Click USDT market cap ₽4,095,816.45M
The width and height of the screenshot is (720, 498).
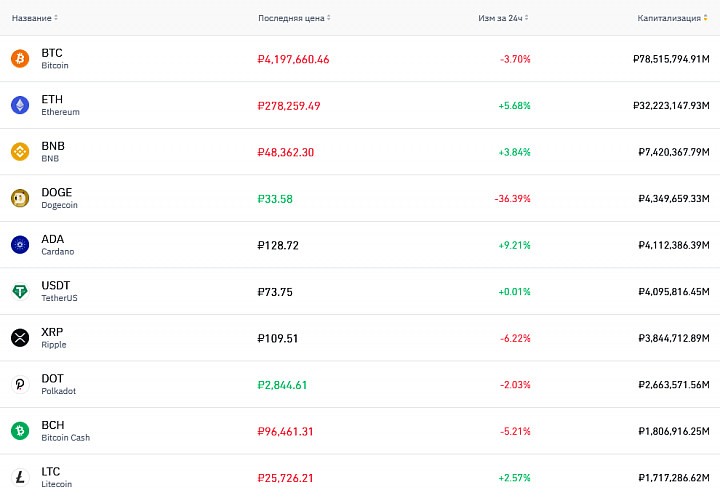pyautogui.click(x=674, y=291)
